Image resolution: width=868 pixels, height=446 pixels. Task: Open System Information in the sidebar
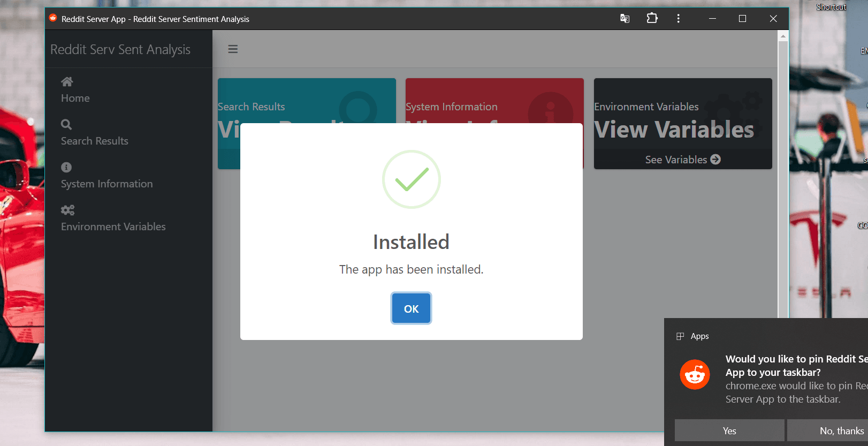[x=107, y=184]
